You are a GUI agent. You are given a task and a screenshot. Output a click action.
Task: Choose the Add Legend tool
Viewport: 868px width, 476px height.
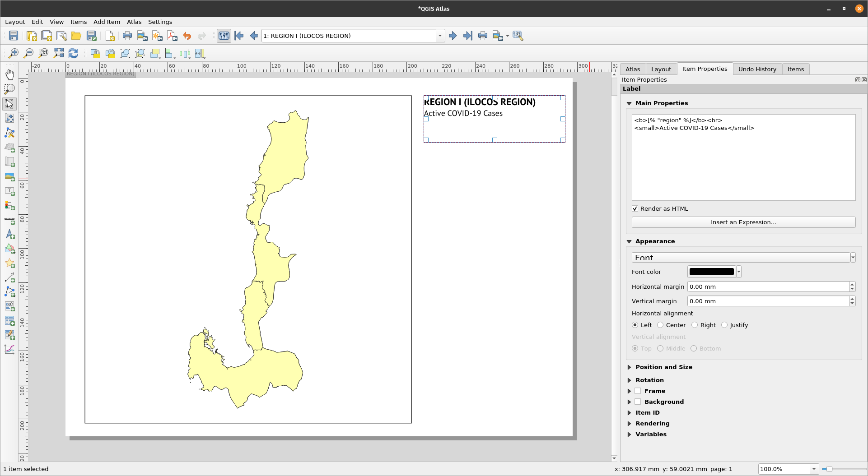point(9,206)
